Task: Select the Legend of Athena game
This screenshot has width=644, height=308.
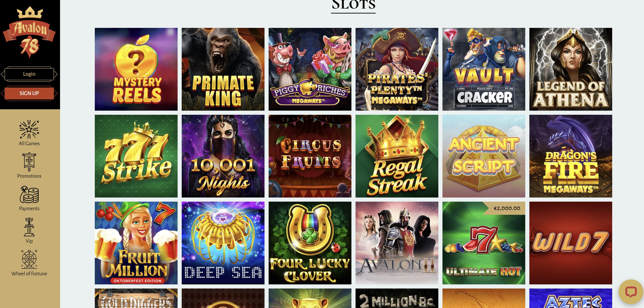Action: click(x=571, y=69)
